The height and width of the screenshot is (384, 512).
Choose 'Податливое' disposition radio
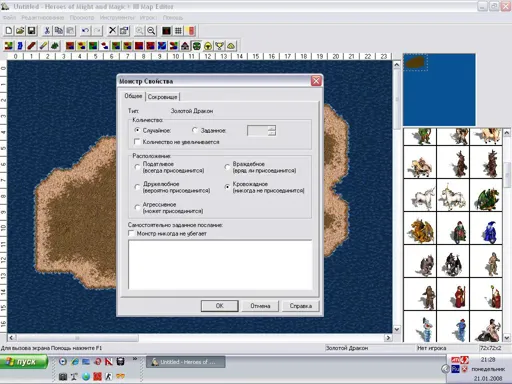137,167
